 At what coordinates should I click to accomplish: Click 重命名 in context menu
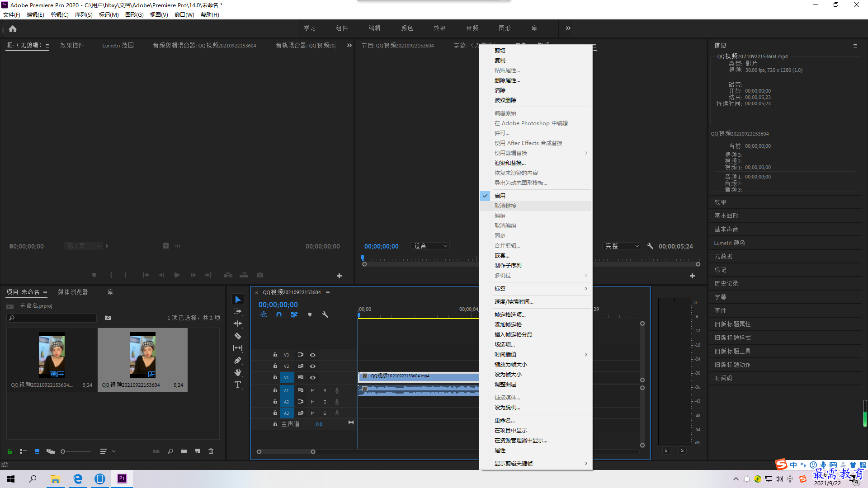click(x=536, y=420)
